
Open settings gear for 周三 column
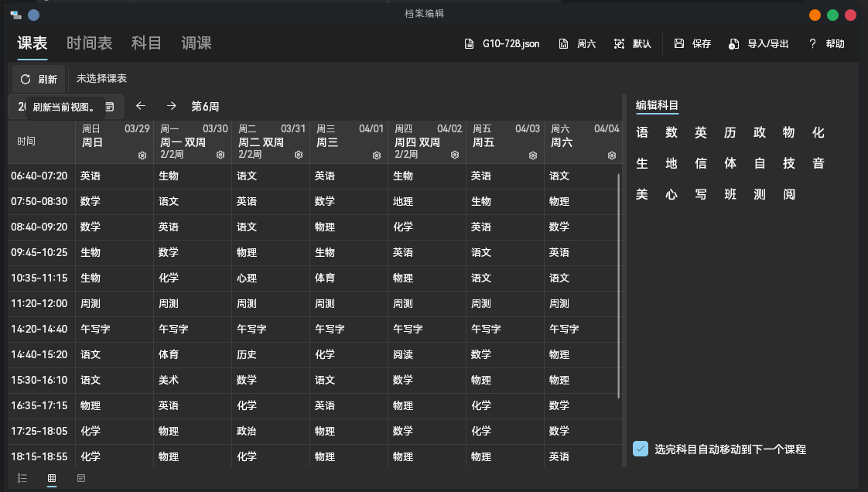pos(376,155)
